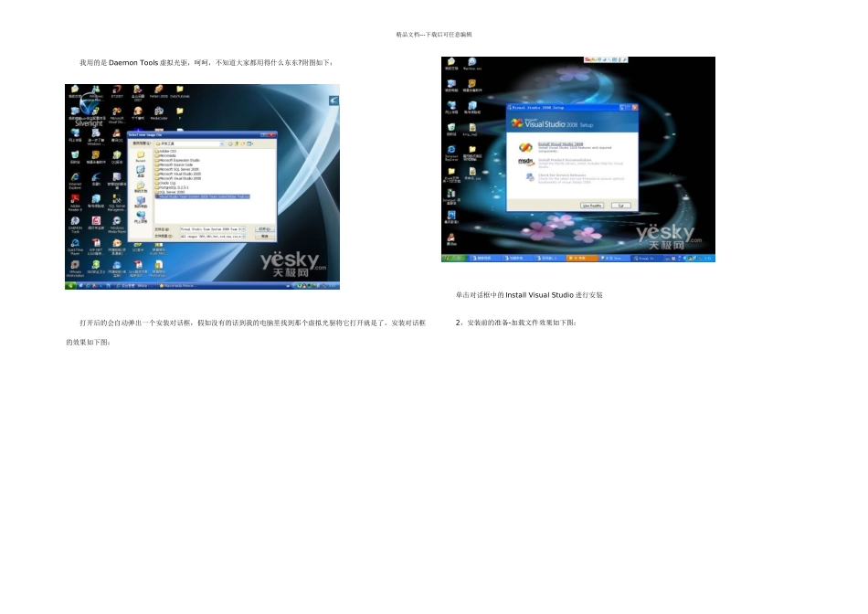The height and width of the screenshot is (614, 868).
Task: Select My Computer in file dialog places bar
Action: click(x=141, y=202)
